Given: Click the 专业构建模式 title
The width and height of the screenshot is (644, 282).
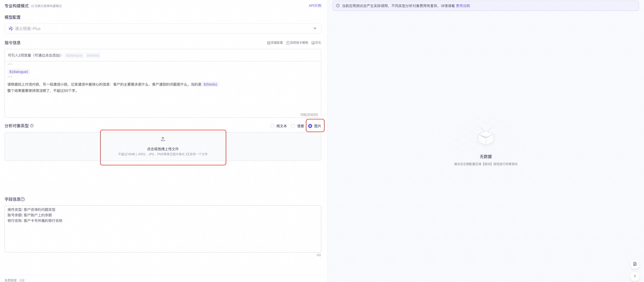Looking at the screenshot, I should coord(17,6).
